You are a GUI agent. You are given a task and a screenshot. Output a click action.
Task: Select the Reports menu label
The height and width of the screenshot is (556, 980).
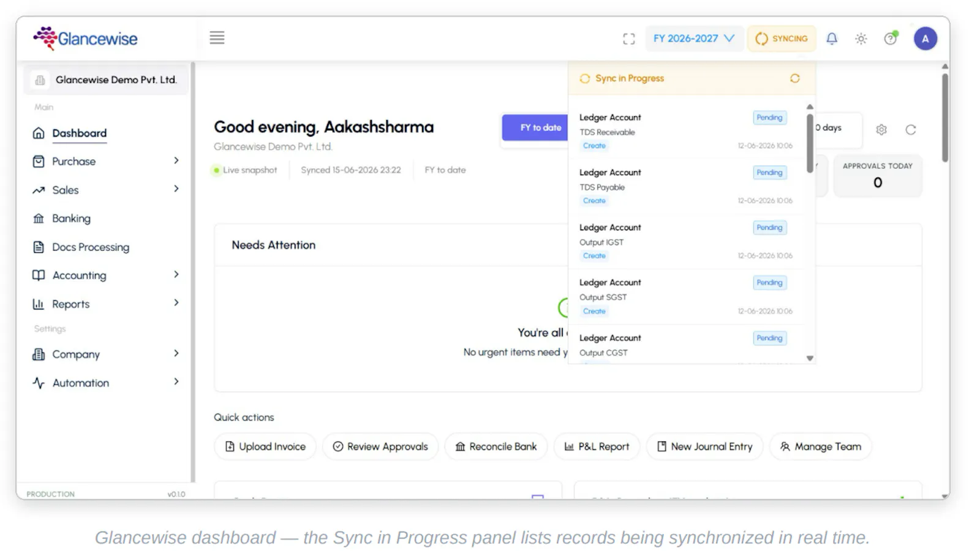[70, 304]
